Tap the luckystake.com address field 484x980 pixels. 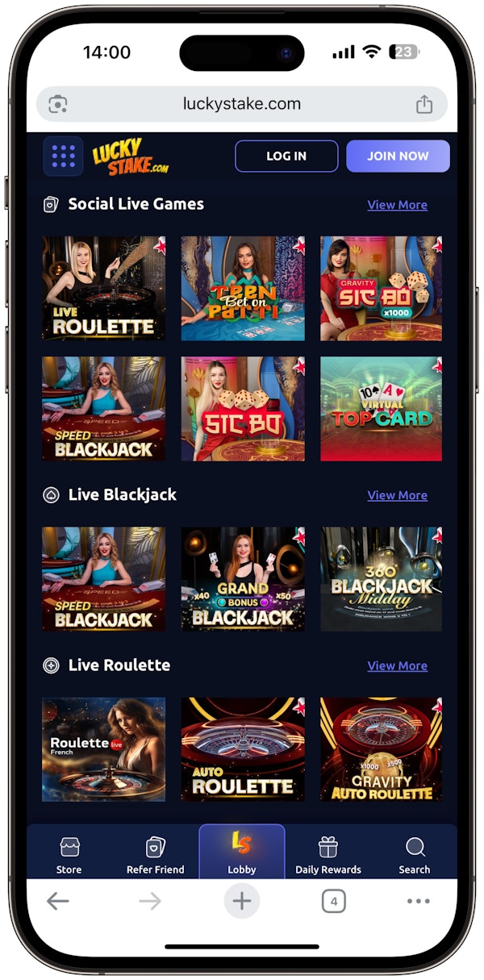click(x=242, y=105)
